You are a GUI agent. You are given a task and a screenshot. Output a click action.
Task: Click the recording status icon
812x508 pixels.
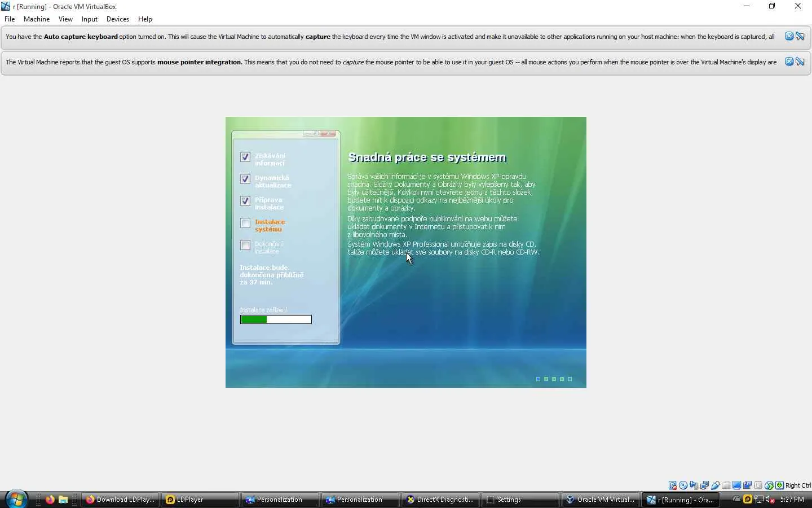748,485
